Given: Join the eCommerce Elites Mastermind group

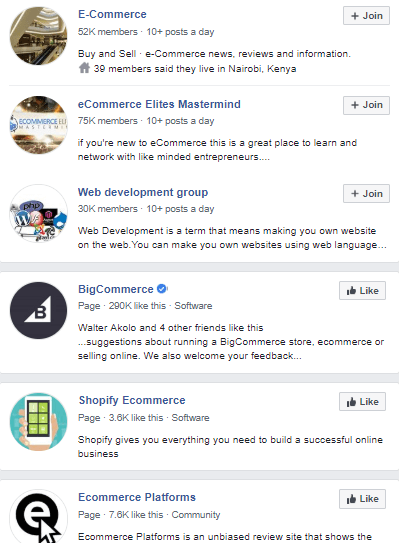Looking at the screenshot, I should tap(366, 105).
